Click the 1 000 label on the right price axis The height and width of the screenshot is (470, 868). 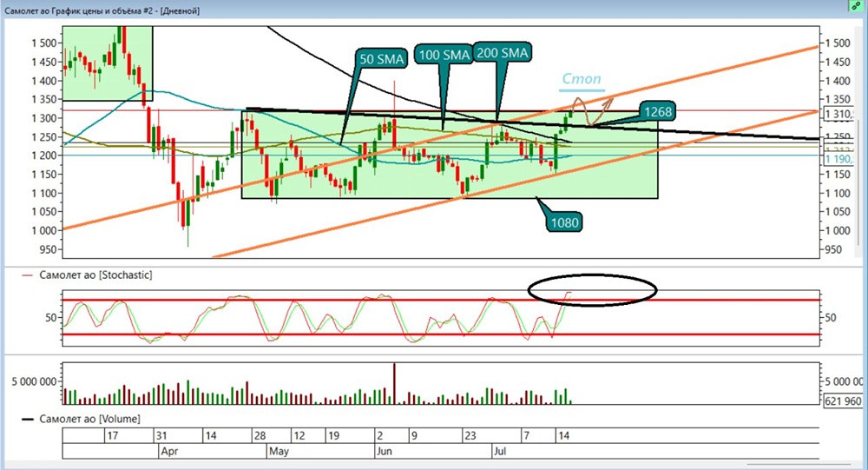pos(838,230)
